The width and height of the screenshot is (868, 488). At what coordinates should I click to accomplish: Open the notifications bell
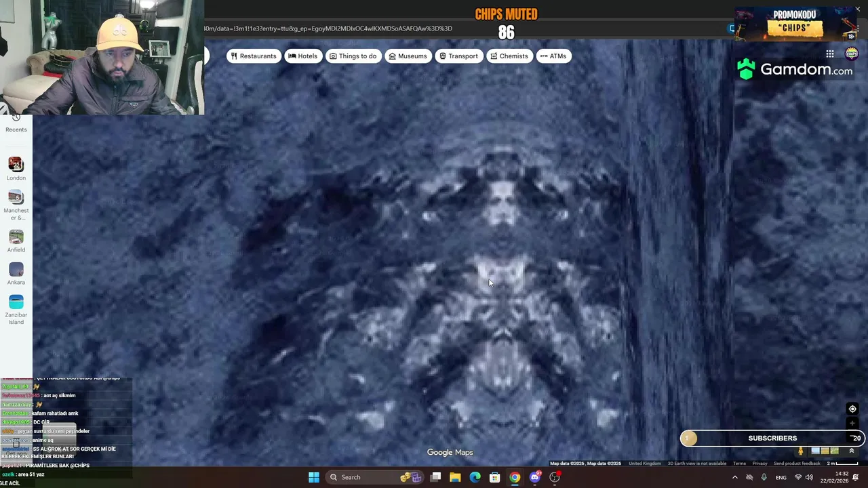[x=856, y=477]
